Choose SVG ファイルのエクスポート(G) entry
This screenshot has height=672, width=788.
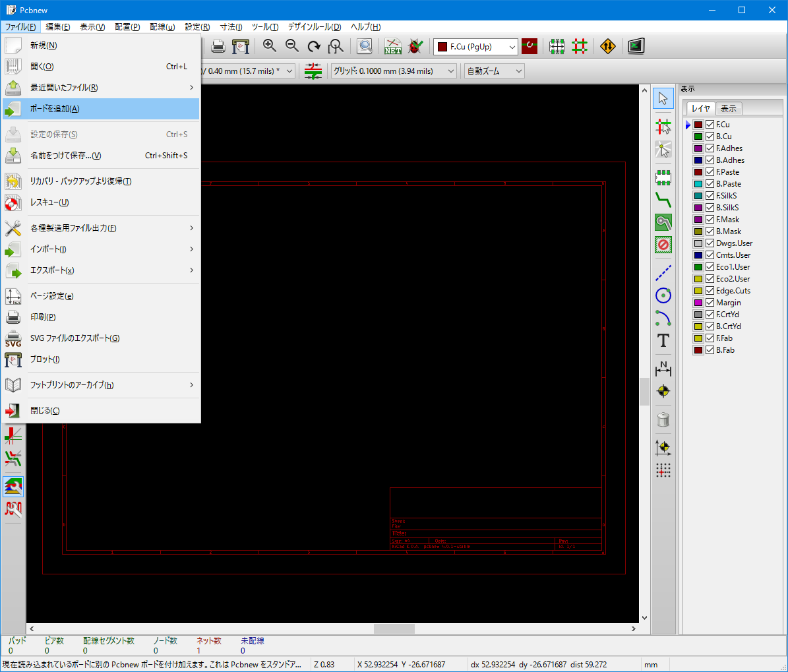[100, 338]
